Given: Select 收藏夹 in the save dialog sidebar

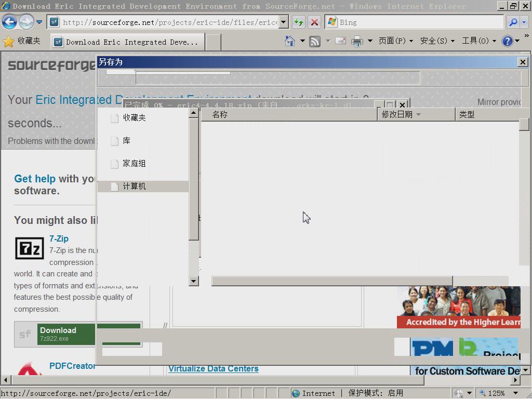Looking at the screenshot, I should pyautogui.click(x=135, y=118).
